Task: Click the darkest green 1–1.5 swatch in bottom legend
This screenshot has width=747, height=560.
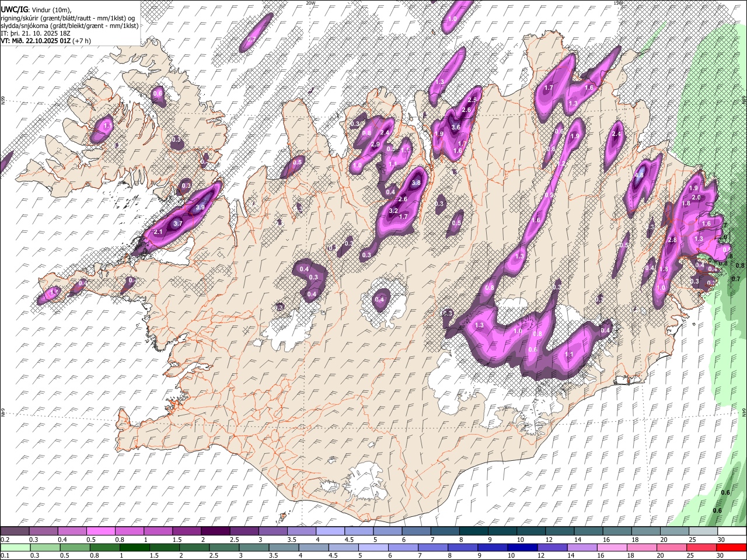Action: 134,548
